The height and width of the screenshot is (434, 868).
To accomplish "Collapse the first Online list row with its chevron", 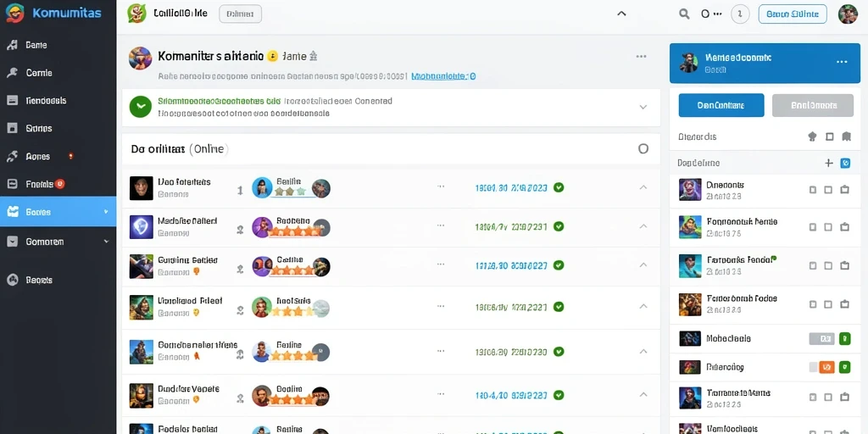I will coord(643,187).
